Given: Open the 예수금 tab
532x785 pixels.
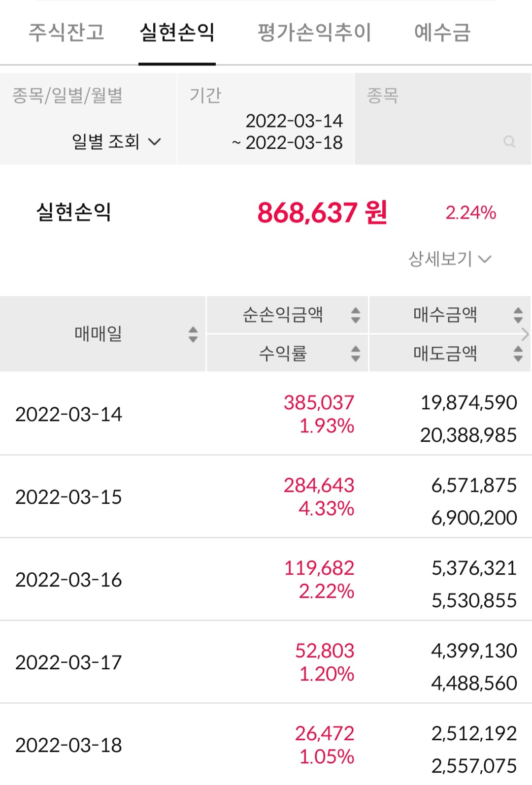Looking at the screenshot, I should 442,33.
